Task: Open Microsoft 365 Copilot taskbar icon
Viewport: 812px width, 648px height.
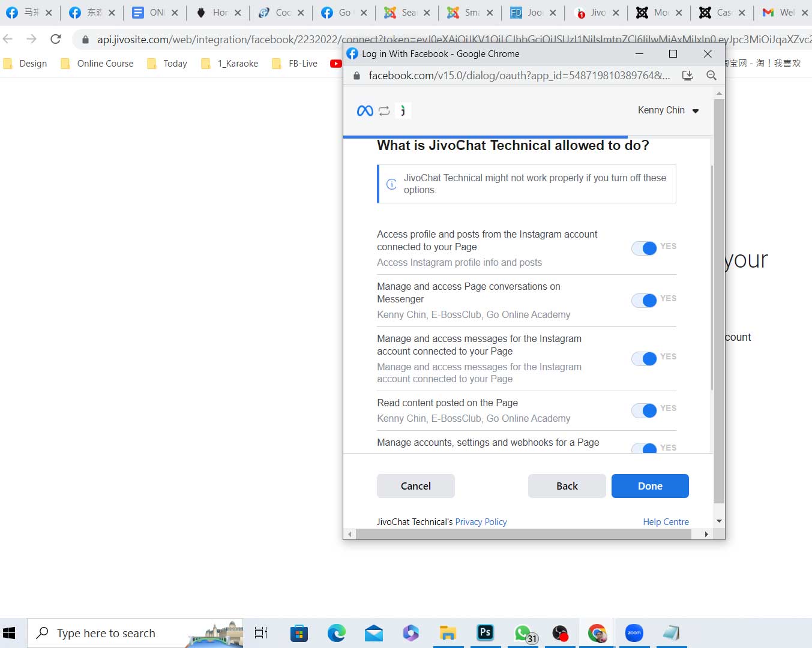Action: pos(411,633)
